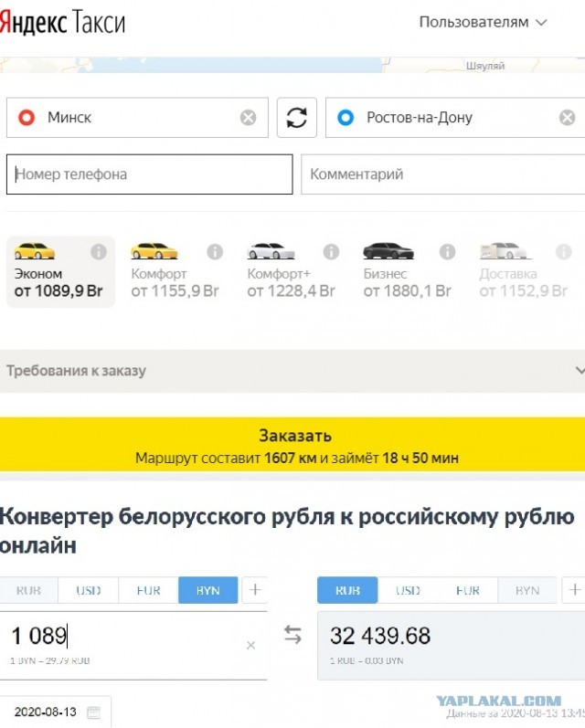Click the 32 439.68 result field
The image size is (585, 728).
pos(452,646)
